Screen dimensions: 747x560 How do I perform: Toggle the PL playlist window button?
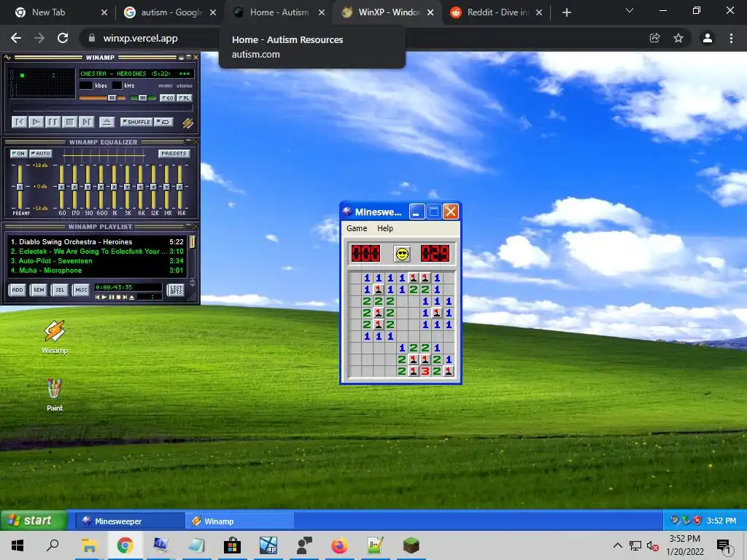(x=185, y=98)
